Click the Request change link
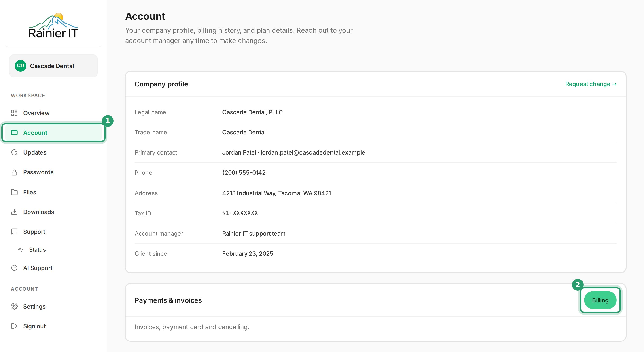Image resolution: width=644 pixels, height=352 pixels. (x=591, y=84)
